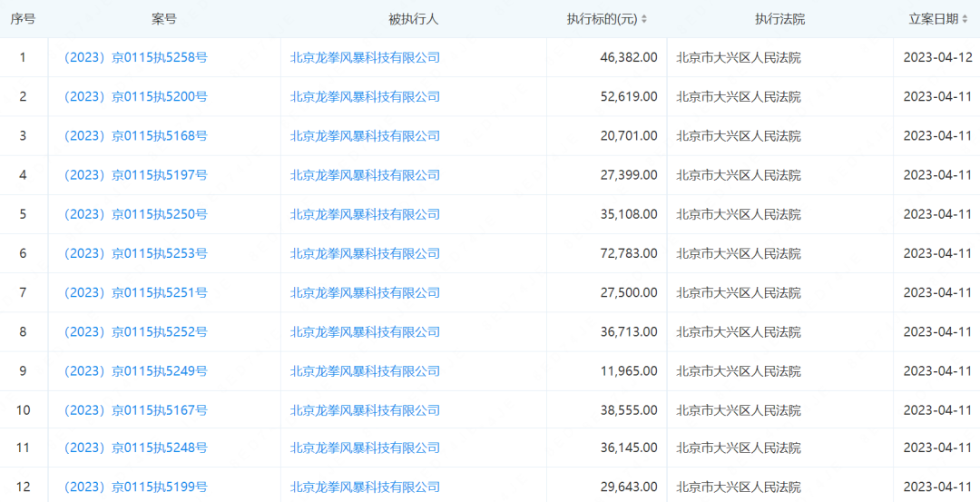
Task: Click the 被执行人 column header
Action: 414,19
